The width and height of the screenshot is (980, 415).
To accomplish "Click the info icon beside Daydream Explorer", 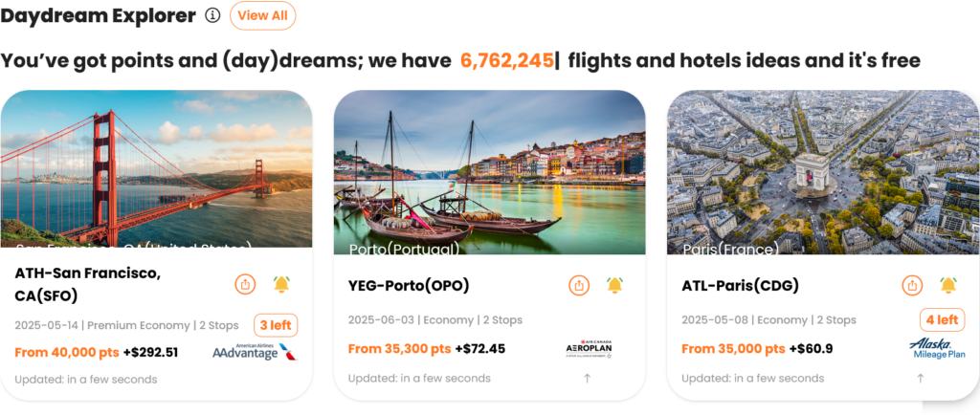I will point(212,15).
